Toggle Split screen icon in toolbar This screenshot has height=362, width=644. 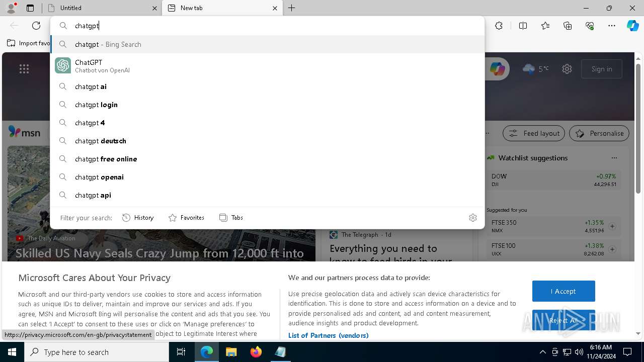pyautogui.click(x=523, y=26)
